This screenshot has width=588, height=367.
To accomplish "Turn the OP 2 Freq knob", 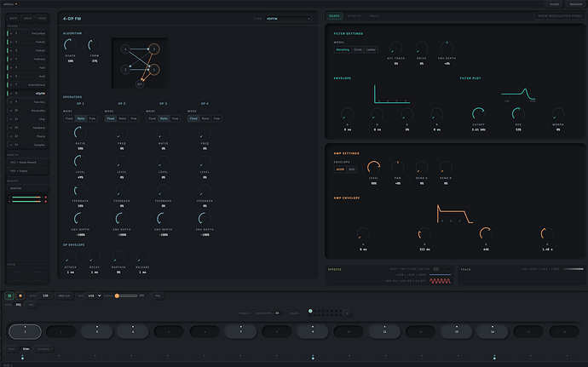I will tap(122, 133).
